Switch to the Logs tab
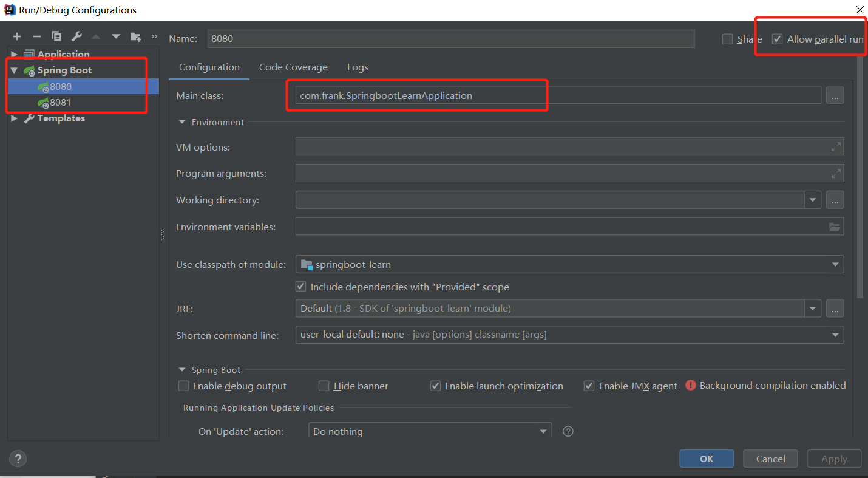 coord(358,67)
